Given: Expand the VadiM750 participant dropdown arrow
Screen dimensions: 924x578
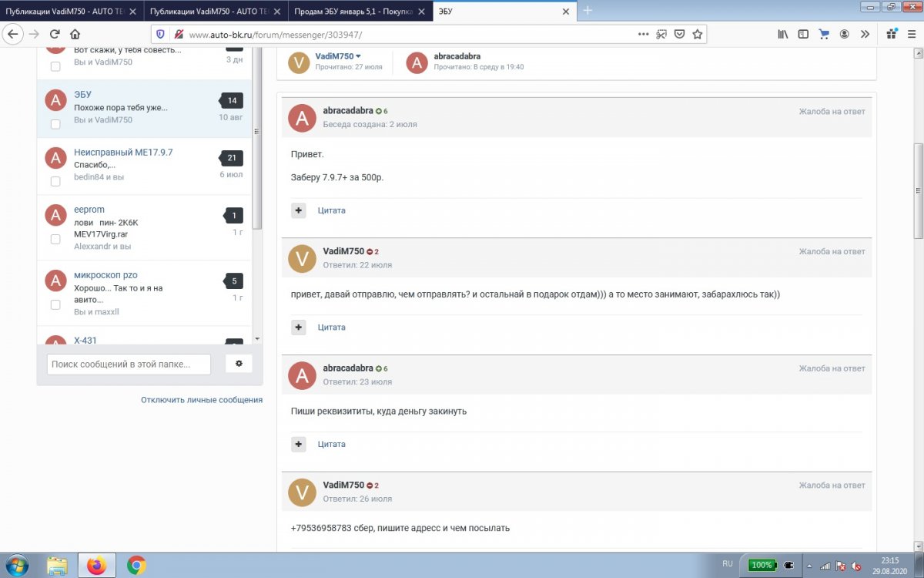Looking at the screenshot, I should tap(358, 56).
